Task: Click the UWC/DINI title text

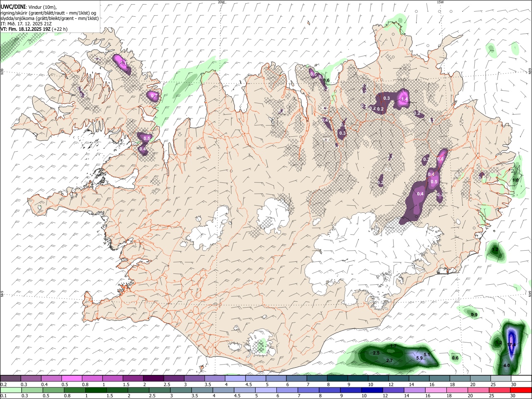Action: click(x=12, y=7)
